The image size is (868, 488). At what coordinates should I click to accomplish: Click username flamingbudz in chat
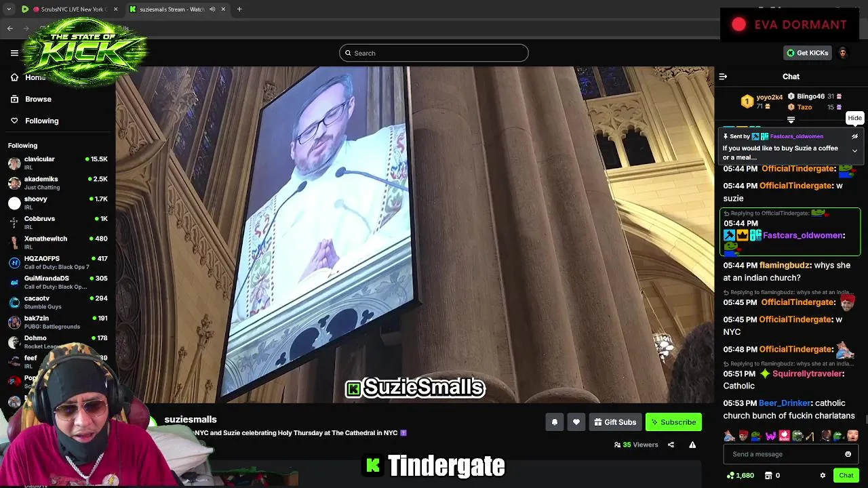(x=785, y=265)
